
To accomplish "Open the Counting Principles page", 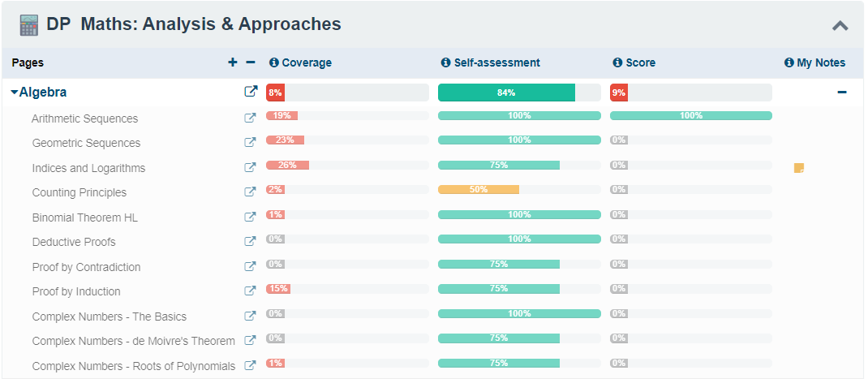I will pos(79,192).
